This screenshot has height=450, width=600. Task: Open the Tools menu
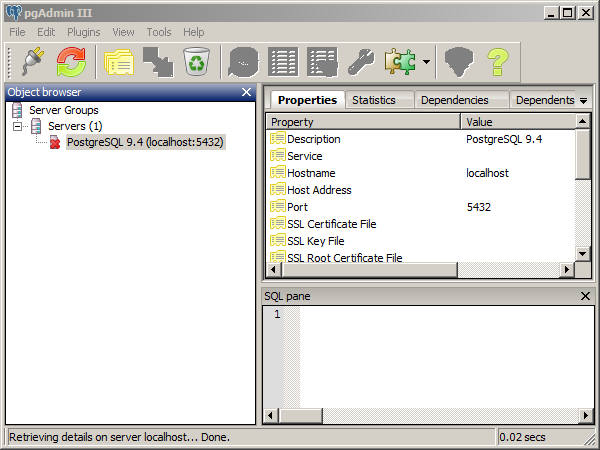[x=159, y=32]
